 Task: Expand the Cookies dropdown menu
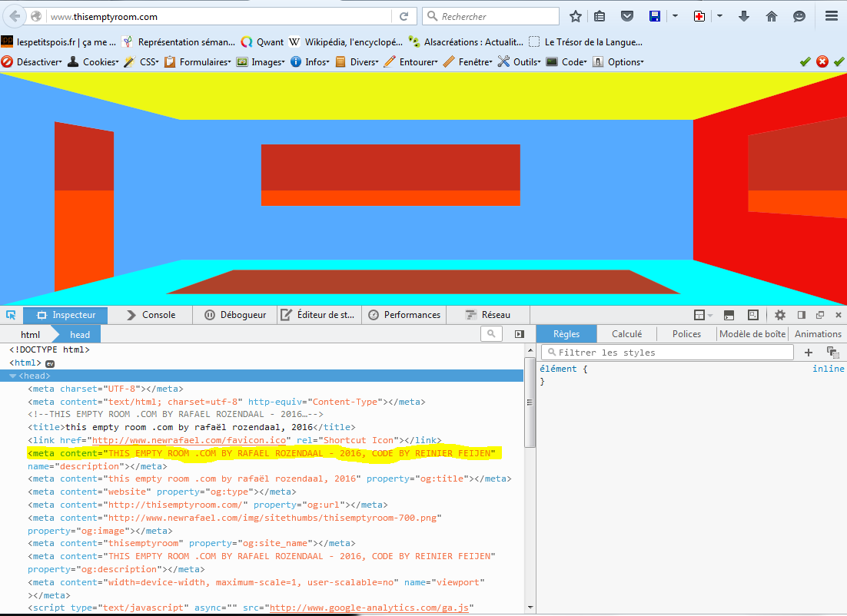coord(100,62)
